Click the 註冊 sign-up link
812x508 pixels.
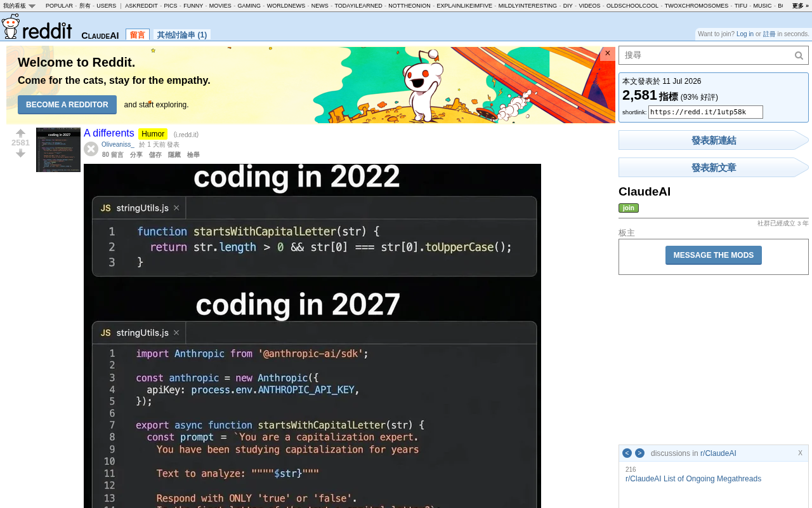tap(769, 34)
